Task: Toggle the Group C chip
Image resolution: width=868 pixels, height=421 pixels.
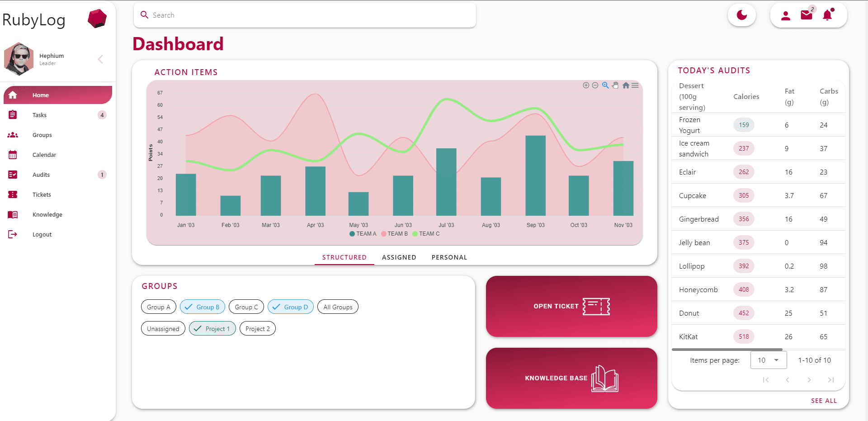Action: pyautogui.click(x=246, y=307)
